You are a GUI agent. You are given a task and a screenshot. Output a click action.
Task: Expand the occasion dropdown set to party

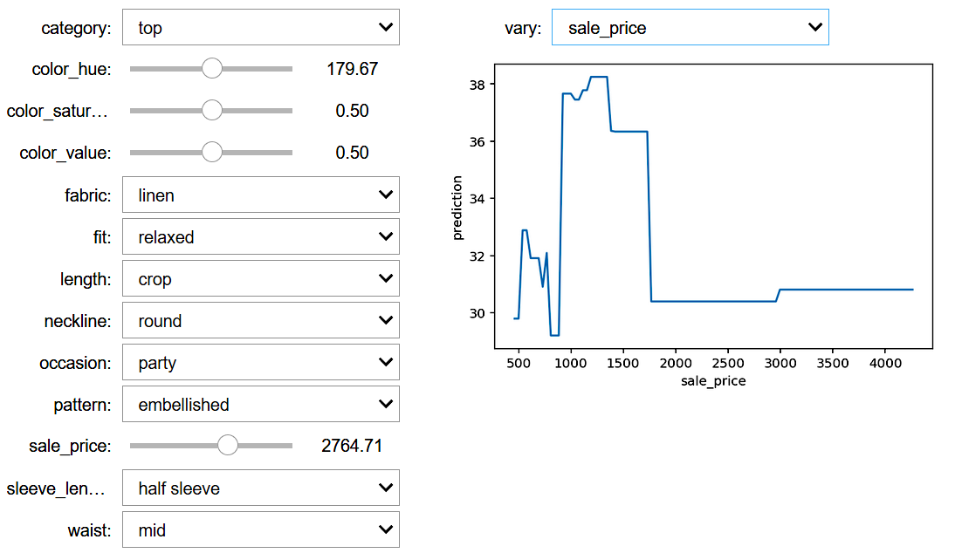(x=260, y=363)
